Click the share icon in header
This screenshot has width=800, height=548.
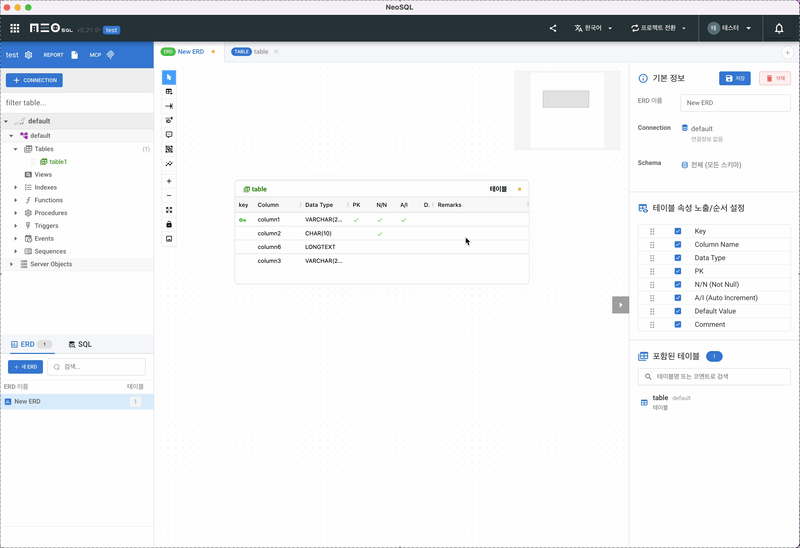click(x=553, y=28)
